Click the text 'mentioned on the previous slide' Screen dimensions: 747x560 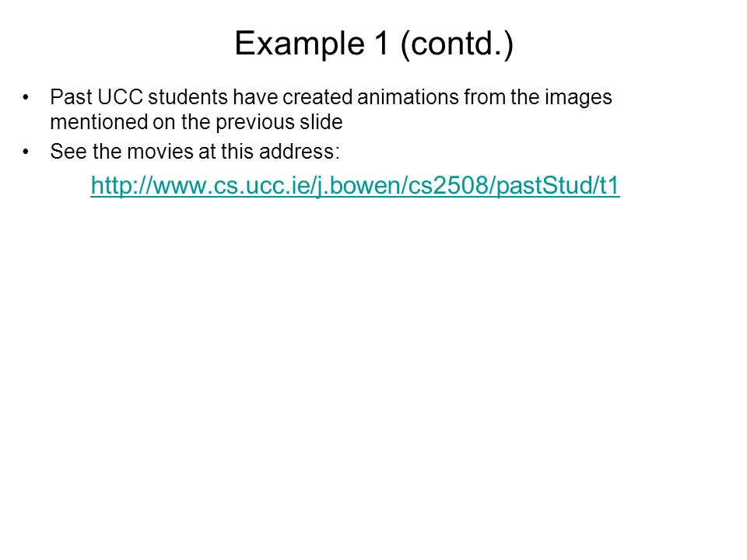point(196,122)
